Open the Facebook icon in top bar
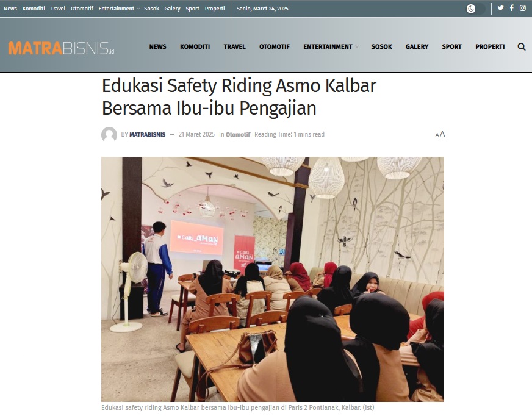 [x=512, y=8]
